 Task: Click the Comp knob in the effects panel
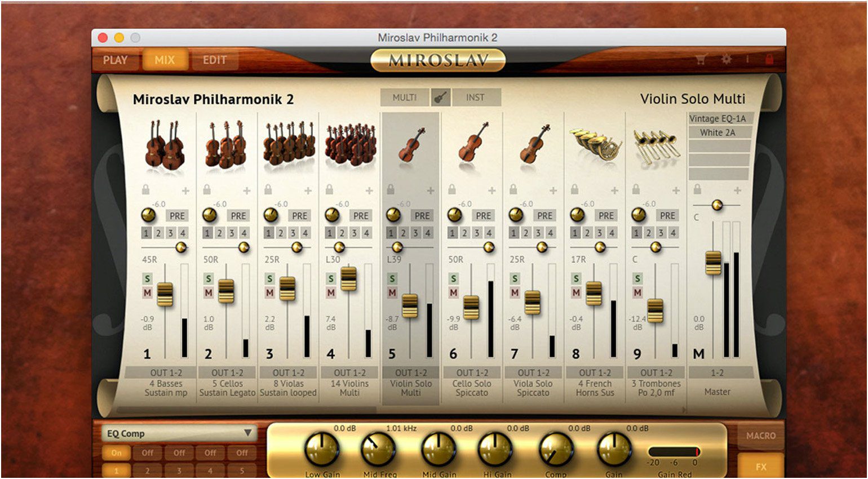tap(556, 449)
